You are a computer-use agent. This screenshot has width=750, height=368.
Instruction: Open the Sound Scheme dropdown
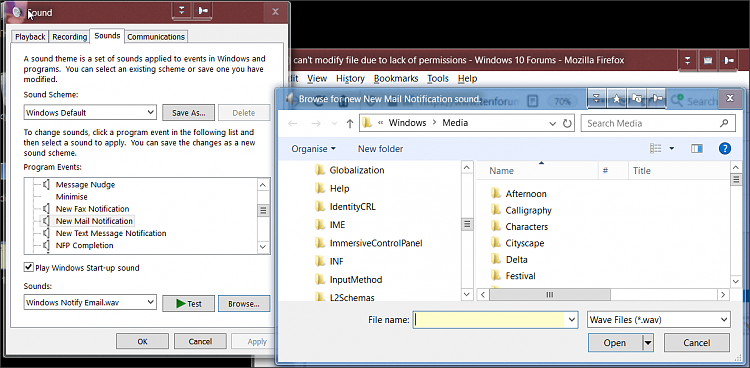tap(151, 113)
